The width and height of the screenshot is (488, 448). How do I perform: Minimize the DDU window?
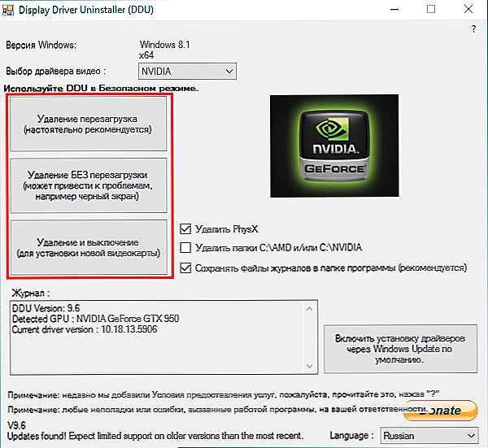pos(394,10)
